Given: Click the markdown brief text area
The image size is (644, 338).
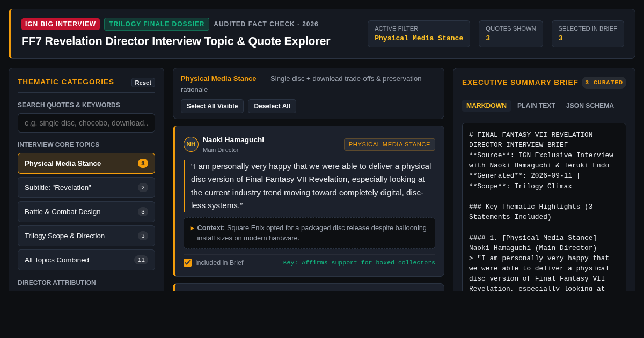Looking at the screenshot, I should [544, 207].
